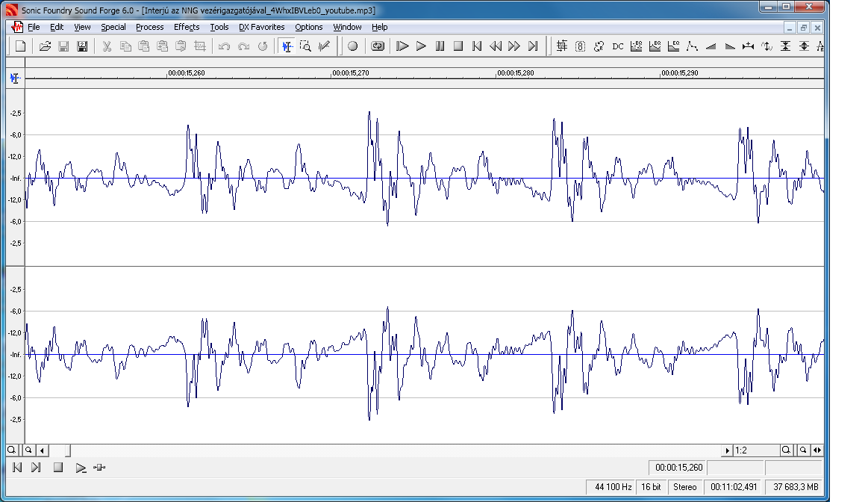Image resolution: width=868 pixels, height=502 pixels.
Task: Click the Auto Trim/Crop process icon
Action: 562,46
